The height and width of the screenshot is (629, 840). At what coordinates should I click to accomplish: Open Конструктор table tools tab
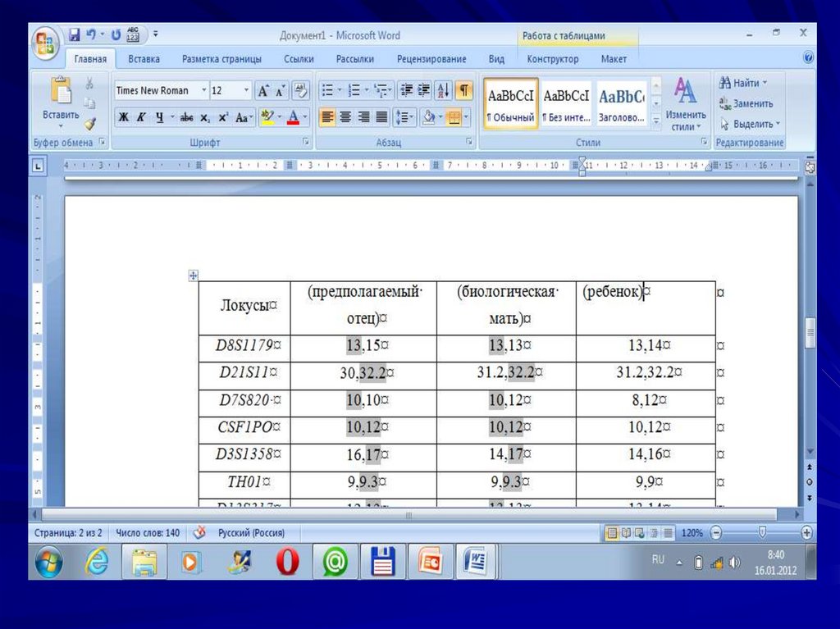coord(552,59)
